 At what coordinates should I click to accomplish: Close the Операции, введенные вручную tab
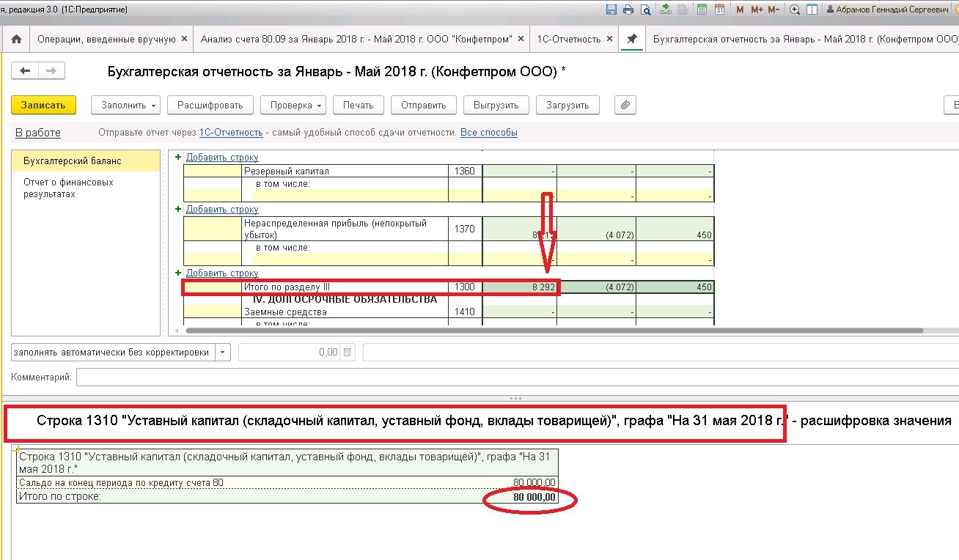184,39
